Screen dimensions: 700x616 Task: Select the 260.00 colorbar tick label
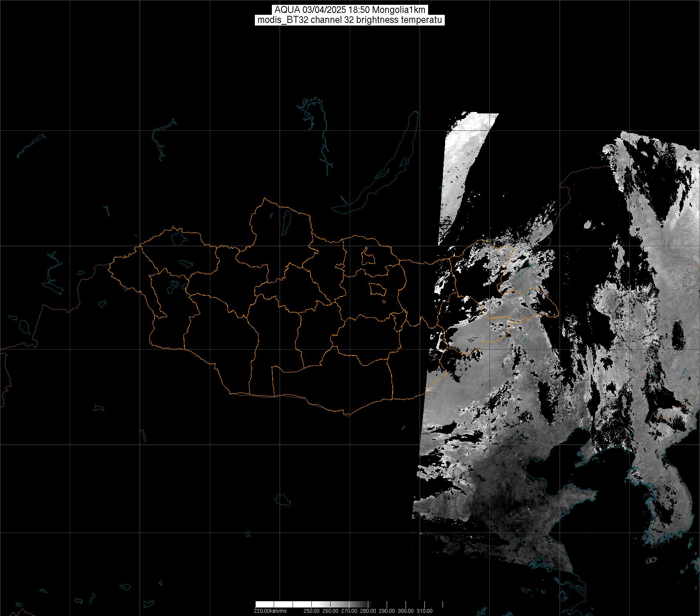(x=331, y=611)
